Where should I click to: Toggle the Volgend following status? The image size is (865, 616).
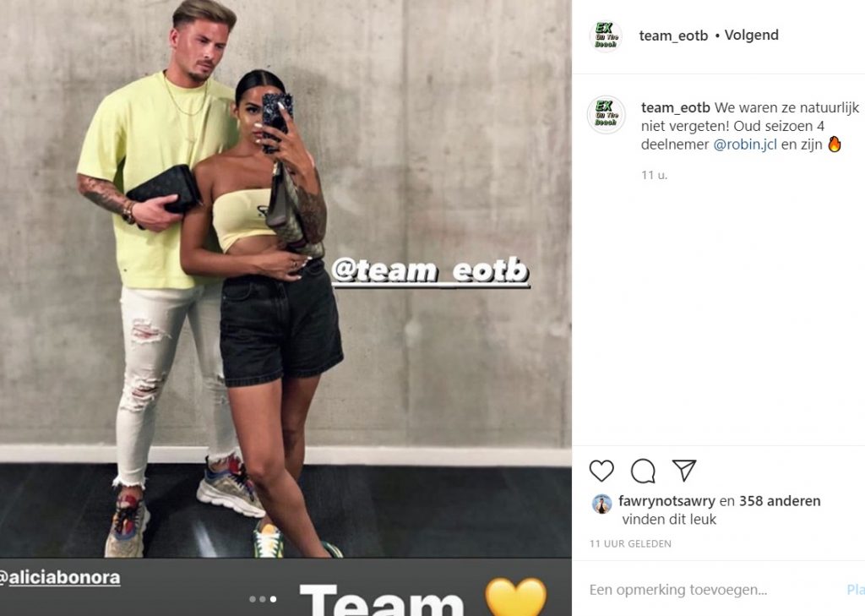pos(751,35)
